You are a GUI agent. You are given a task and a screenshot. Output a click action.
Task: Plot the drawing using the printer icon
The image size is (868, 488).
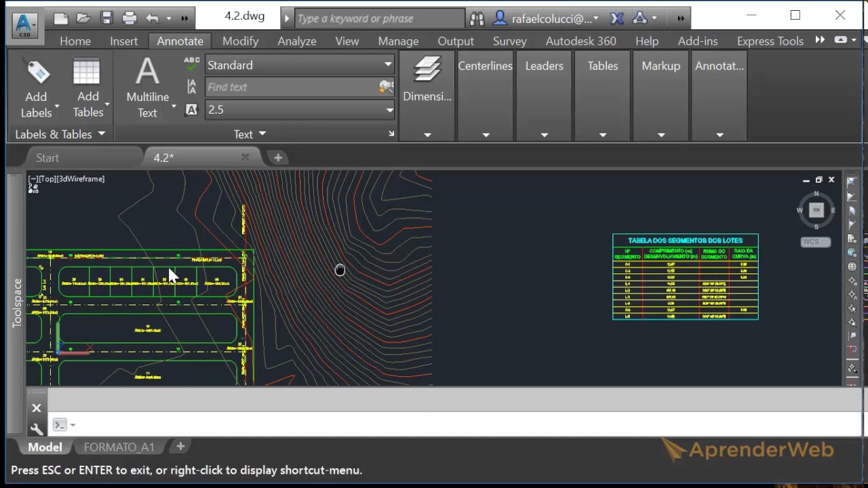(x=130, y=18)
